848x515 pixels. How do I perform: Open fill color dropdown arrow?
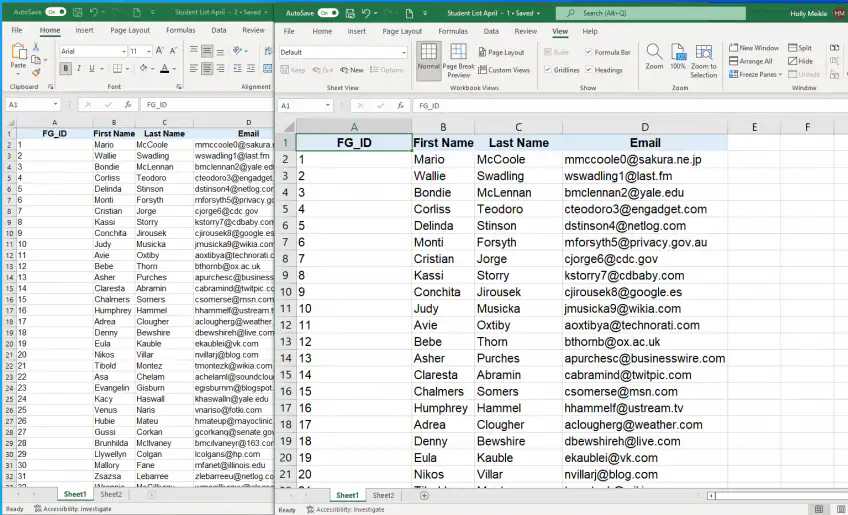(x=153, y=69)
